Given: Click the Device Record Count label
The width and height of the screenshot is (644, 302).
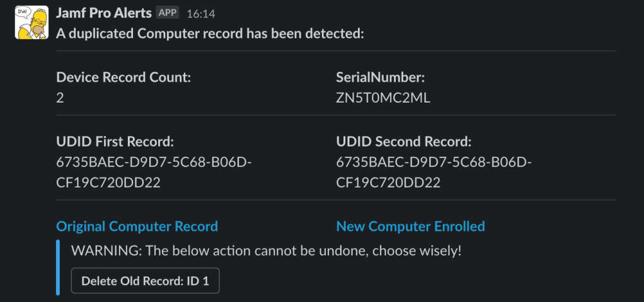Looking at the screenshot, I should (x=124, y=77).
